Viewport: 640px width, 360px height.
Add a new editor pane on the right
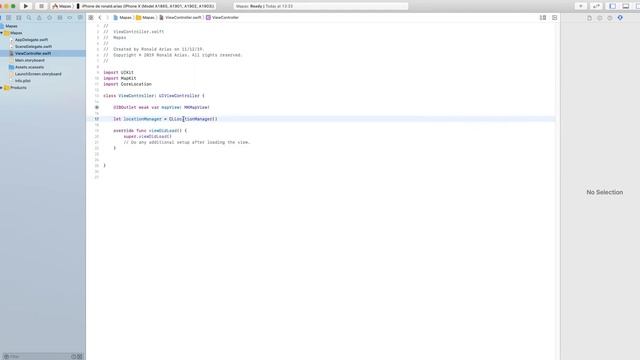(x=554, y=18)
